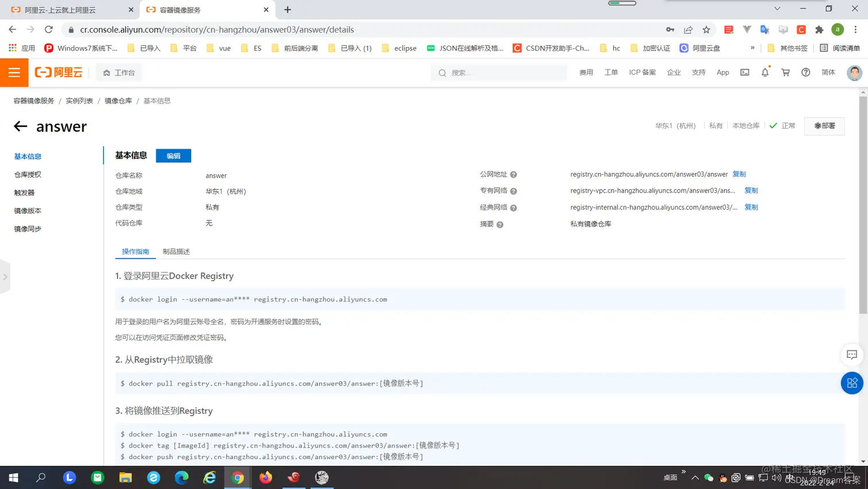
Task: Click the Aliyun logo
Action: pos(59,72)
